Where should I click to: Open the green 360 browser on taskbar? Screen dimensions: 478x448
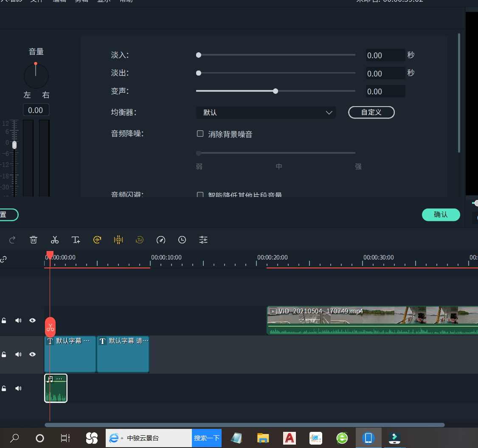click(x=342, y=438)
